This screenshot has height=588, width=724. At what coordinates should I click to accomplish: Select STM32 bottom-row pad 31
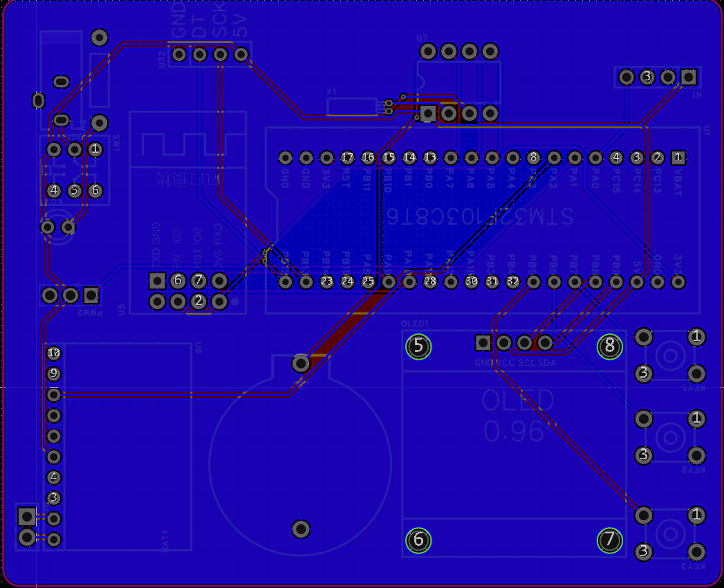(x=492, y=282)
